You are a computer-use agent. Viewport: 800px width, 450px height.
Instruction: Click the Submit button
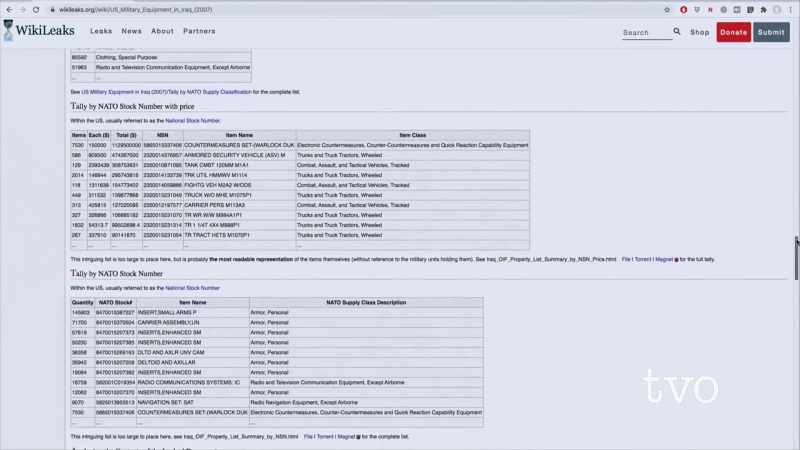click(x=771, y=32)
